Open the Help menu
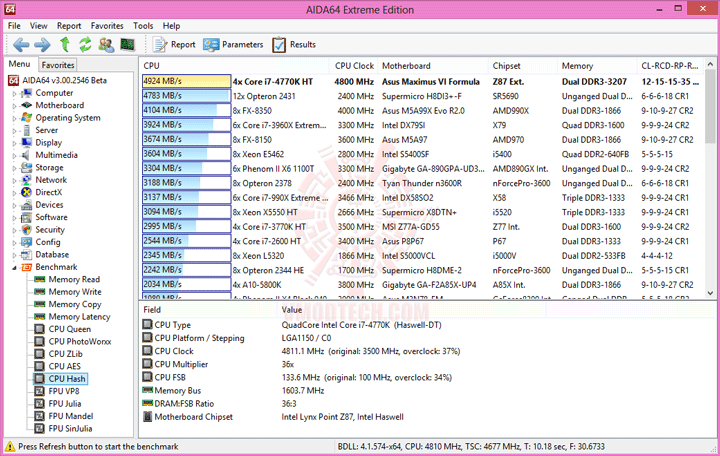This screenshot has width=720, height=456. (x=171, y=26)
